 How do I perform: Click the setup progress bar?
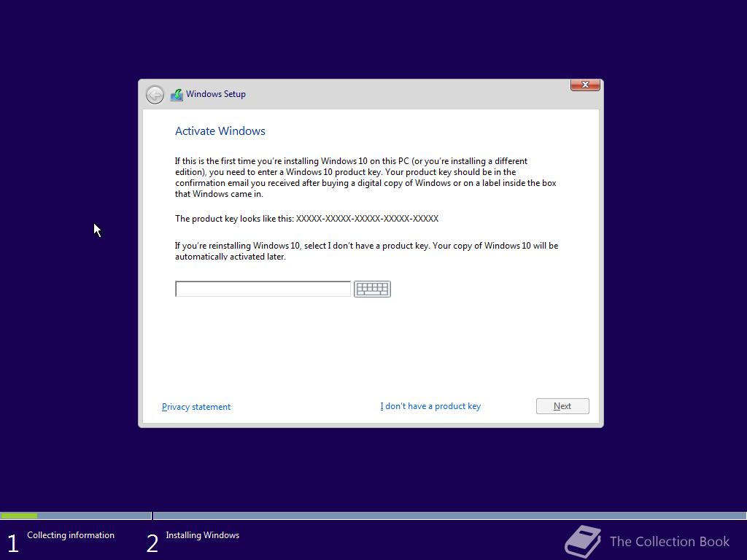tap(373, 516)
